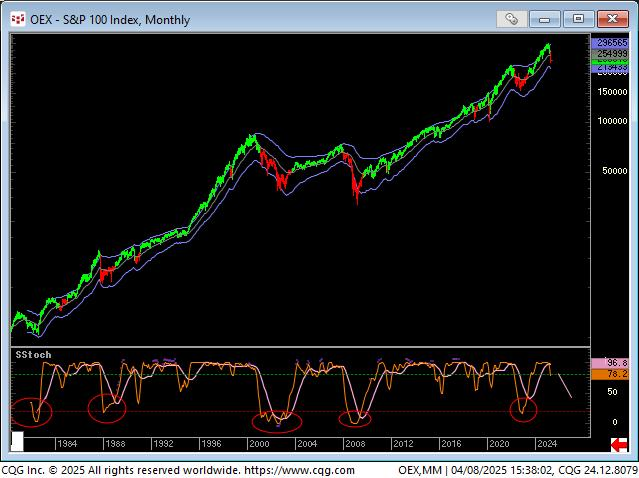Click the 100000 price scale value

(x=613, y=121)
